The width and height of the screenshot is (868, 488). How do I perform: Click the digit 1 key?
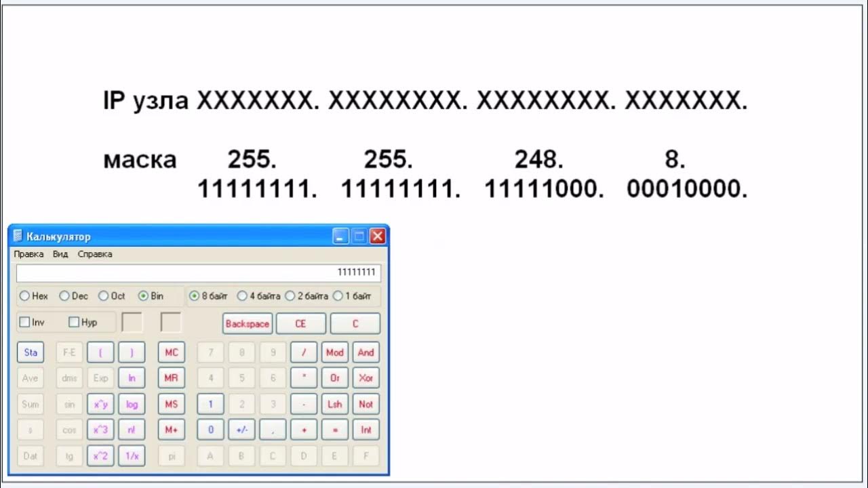tap(210, 404)
